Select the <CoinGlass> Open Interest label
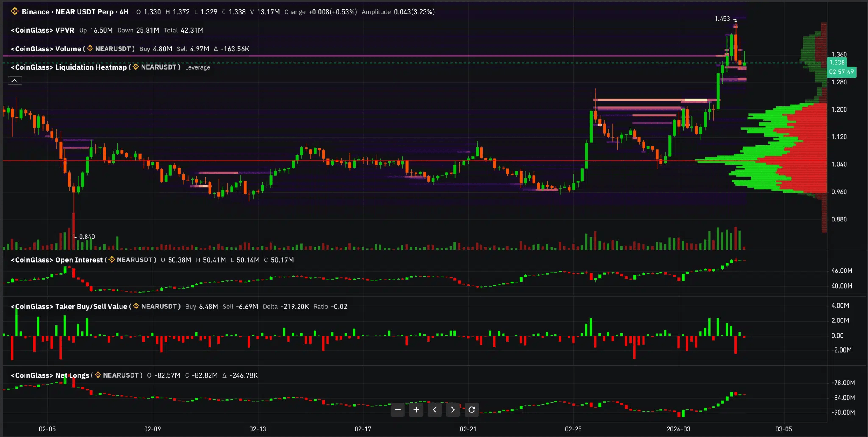 point(57,260)
